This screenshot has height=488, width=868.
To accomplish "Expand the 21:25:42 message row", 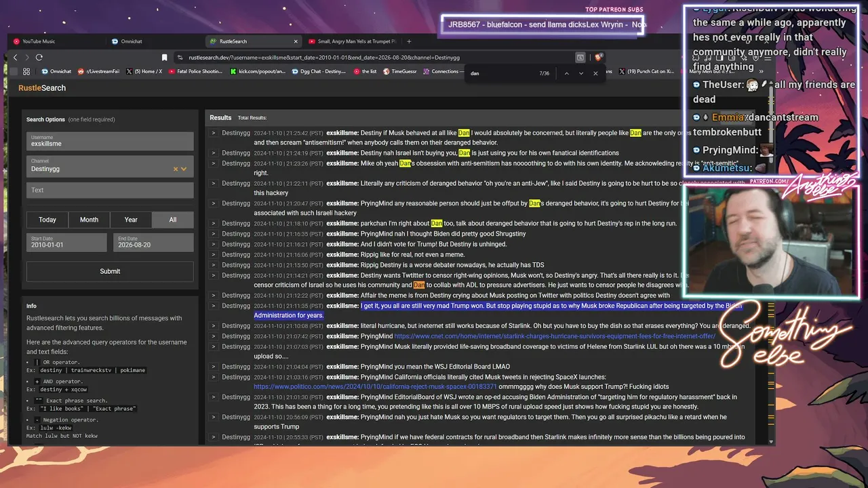I will [213, 133].
